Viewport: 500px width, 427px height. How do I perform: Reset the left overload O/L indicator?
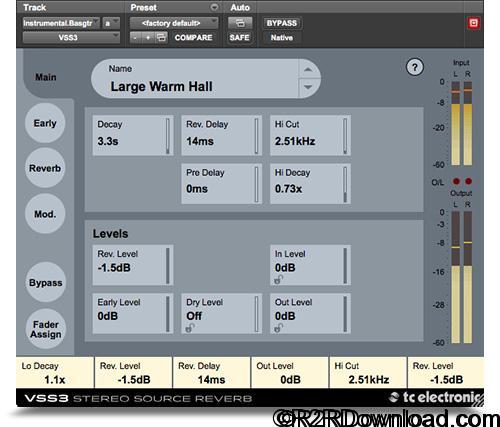456,181
